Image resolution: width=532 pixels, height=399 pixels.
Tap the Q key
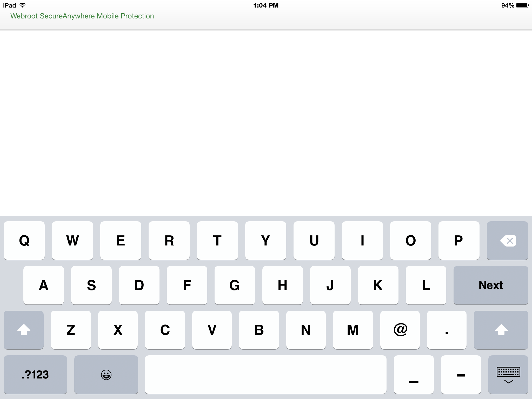[x=24, y=241]
